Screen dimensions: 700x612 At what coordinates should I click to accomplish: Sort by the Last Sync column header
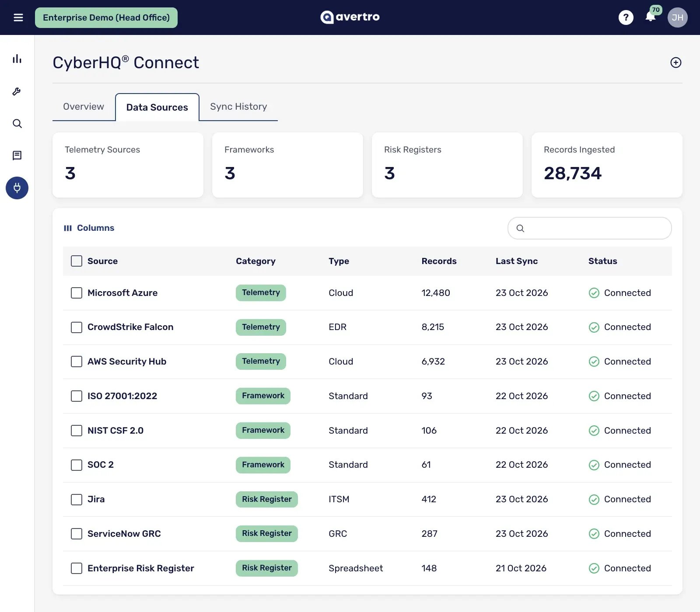(x=517, y=261)
